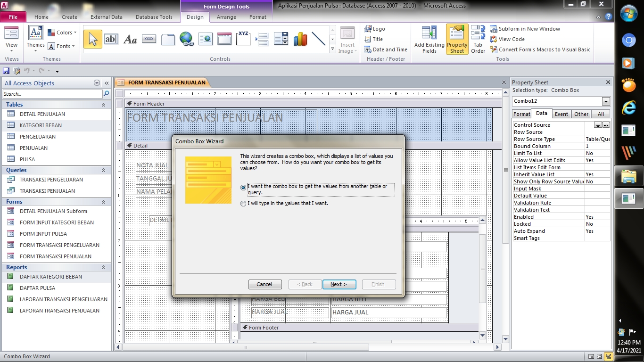
Task: Open the Combo12 object selector dropdown
Action: [605, 101]
